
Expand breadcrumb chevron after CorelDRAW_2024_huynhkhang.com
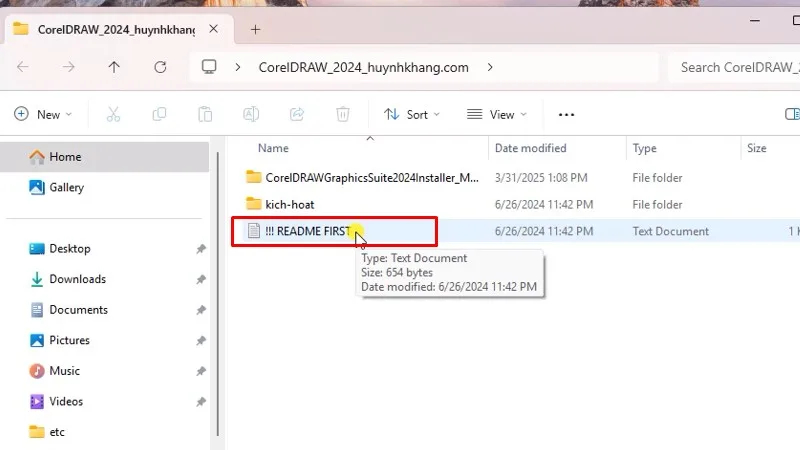coord(490,67)
